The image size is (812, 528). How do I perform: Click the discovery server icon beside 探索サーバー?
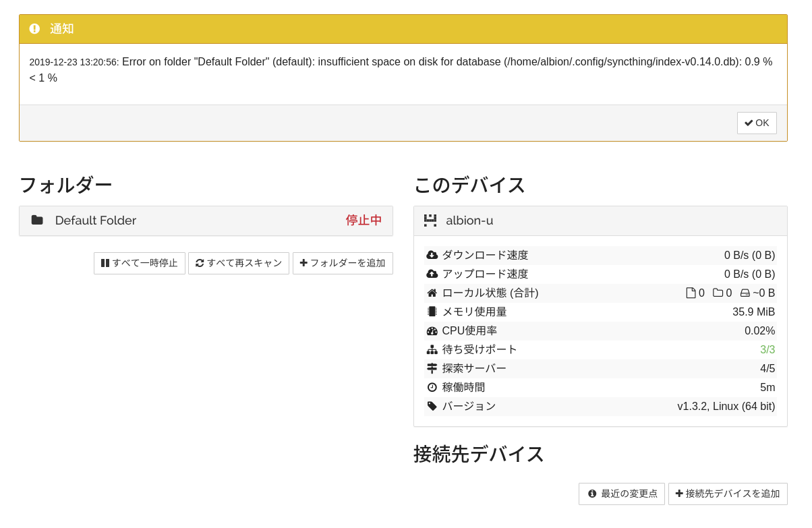(x=432, y=368)
